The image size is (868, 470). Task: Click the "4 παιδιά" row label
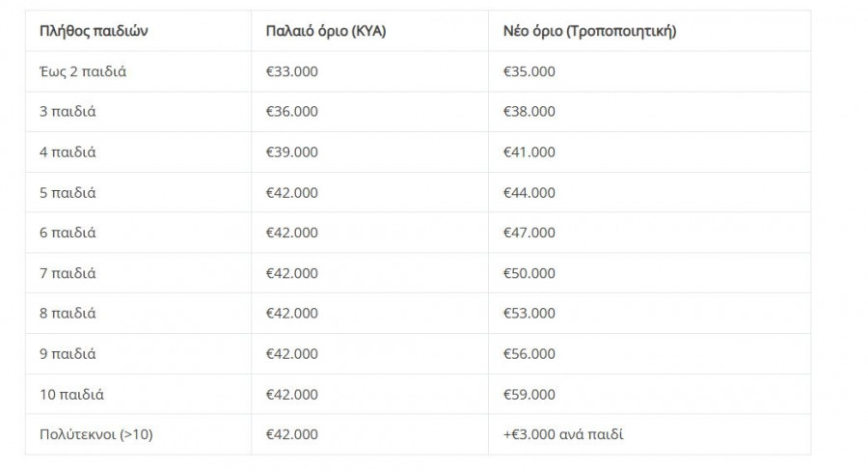(68, 152)
